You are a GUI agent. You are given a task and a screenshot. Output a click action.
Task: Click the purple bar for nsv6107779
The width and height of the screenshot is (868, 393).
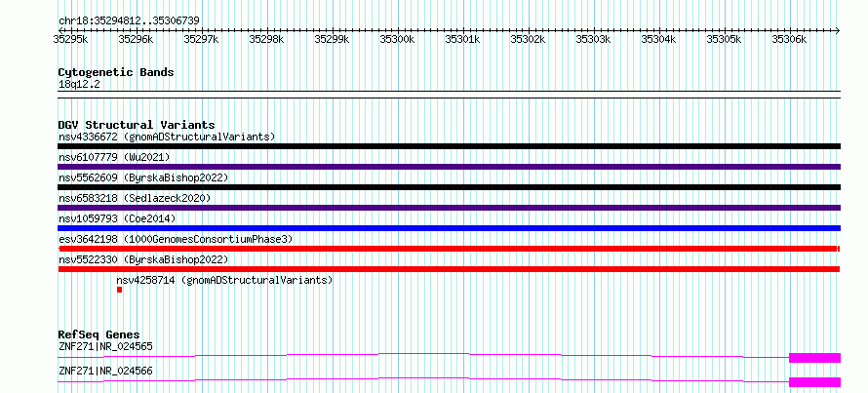pos(449,167)
